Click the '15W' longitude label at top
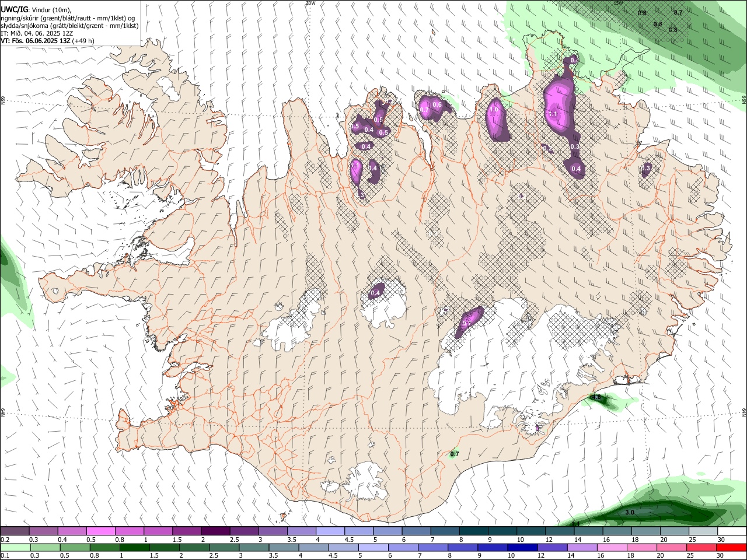Image resolution: width=747 pixels, height=560 pixels. [x=618, y=3]
